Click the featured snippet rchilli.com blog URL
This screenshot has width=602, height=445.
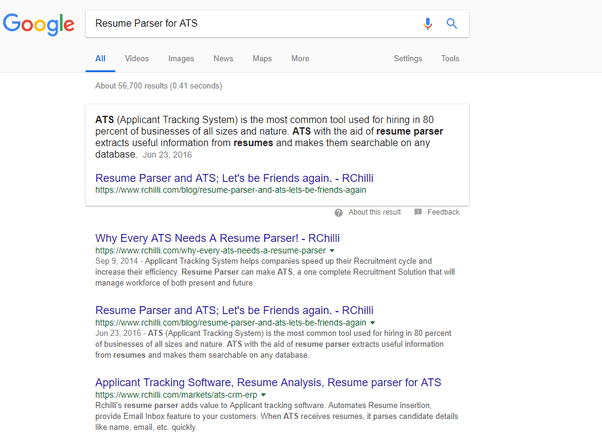pos(231,190)
